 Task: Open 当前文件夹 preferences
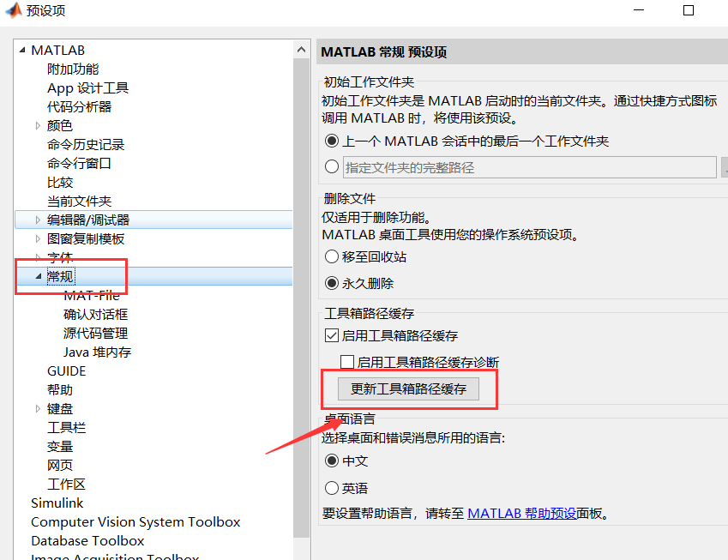(x=80, y=201)
